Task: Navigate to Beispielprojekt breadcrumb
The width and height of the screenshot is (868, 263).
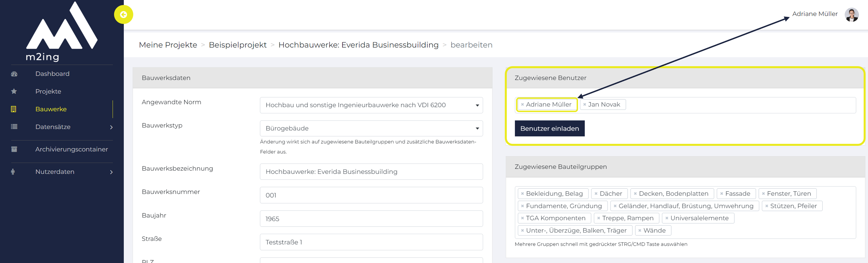Action: point(238,45)
